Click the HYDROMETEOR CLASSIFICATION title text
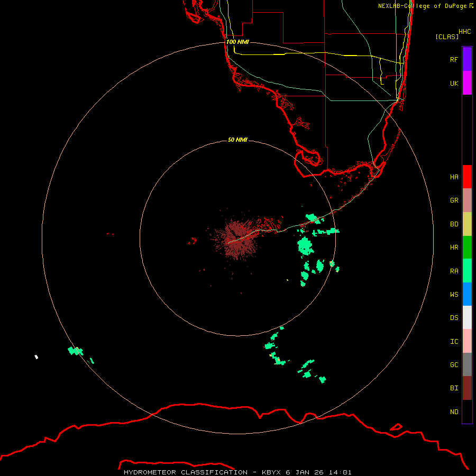Image resolution: width=476 pixels, height=476 pixels. [186, 472]
